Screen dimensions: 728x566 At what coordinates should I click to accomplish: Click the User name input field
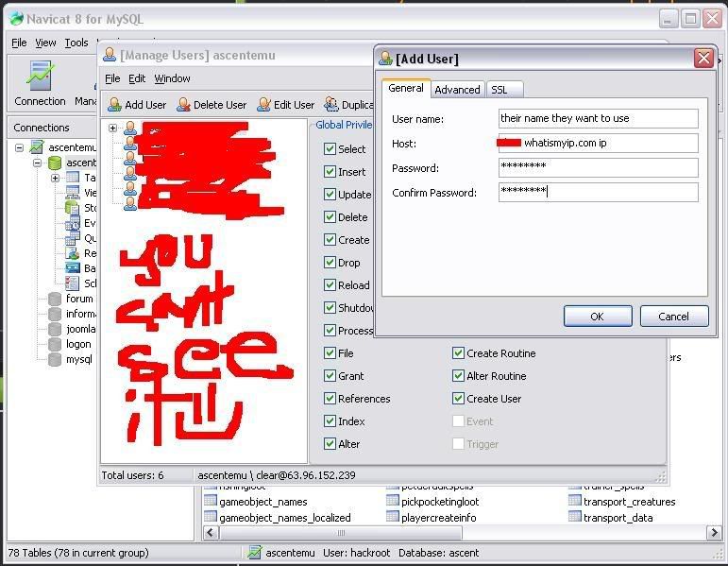pos(598,118)
